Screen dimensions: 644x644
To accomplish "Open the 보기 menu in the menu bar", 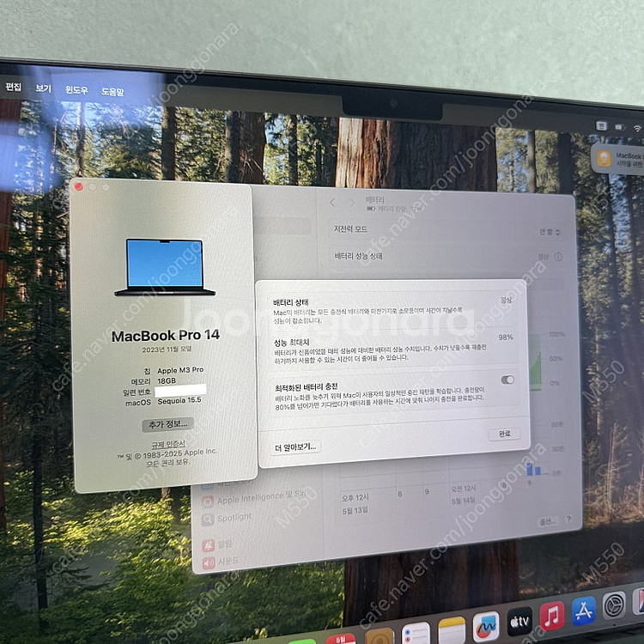I will [x=43, y=88].
